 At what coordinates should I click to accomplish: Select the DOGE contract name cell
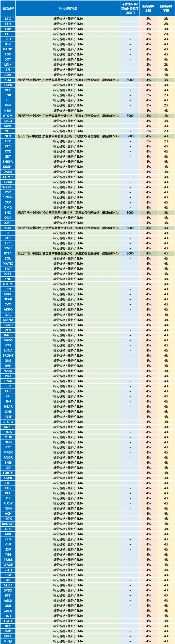coord(8,249)
